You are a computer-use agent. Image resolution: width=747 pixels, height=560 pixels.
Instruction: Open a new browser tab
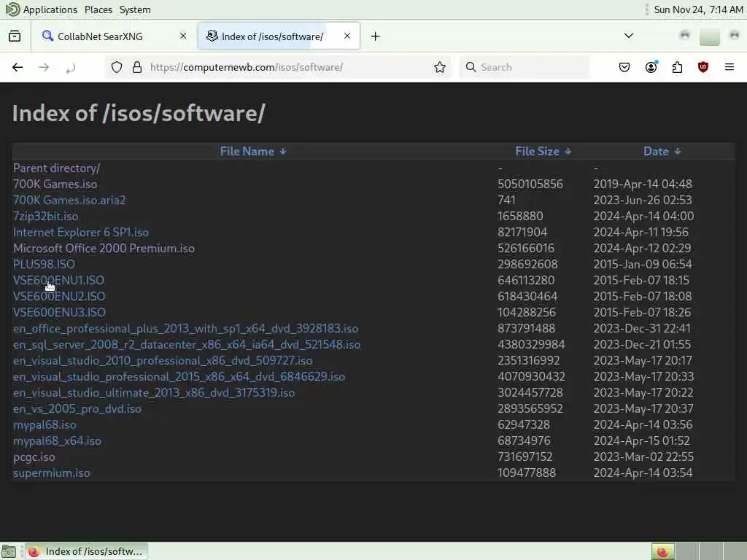(376, 36)
